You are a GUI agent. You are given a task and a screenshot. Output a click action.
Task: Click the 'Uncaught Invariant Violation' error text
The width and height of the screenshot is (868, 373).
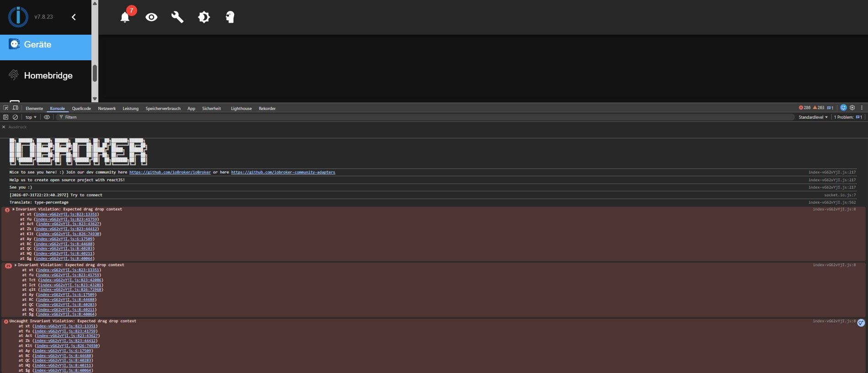(73, 321)
